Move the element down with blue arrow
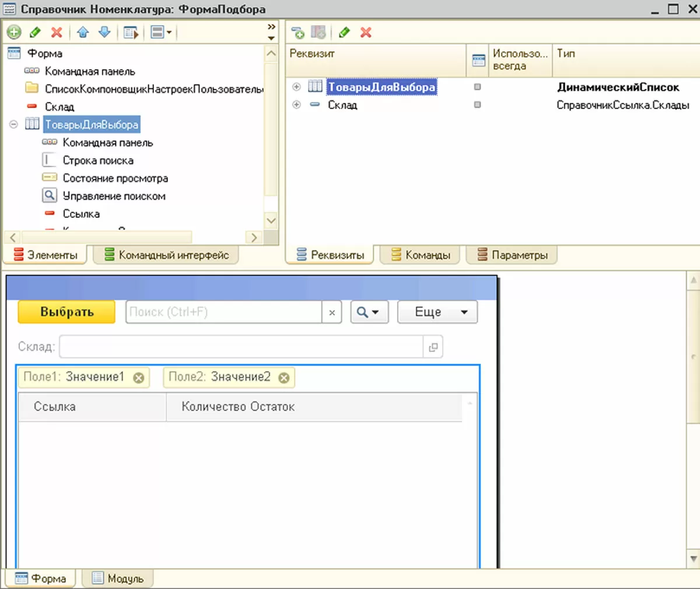The height and width of the screenshot is (589, 700). (104, 32)
